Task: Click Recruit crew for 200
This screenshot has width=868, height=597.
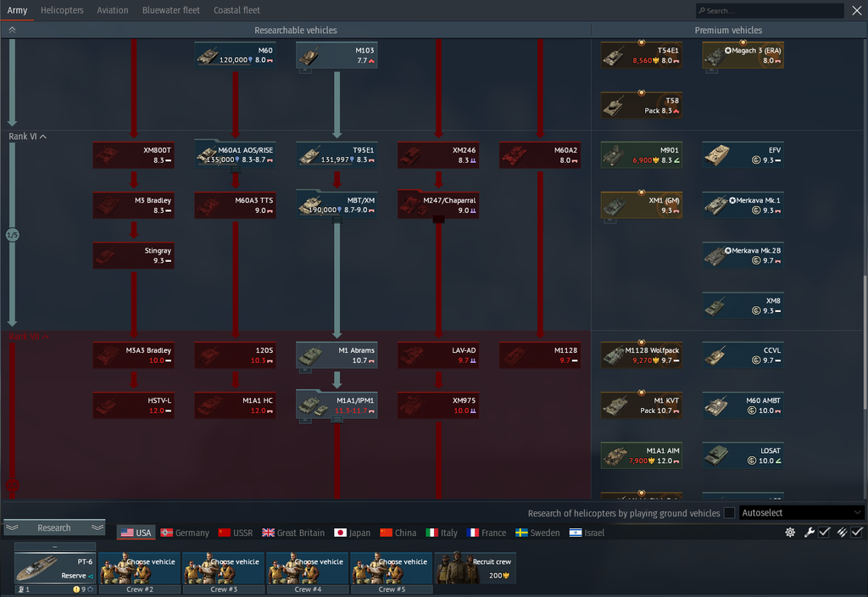Action: click(476, 568)
